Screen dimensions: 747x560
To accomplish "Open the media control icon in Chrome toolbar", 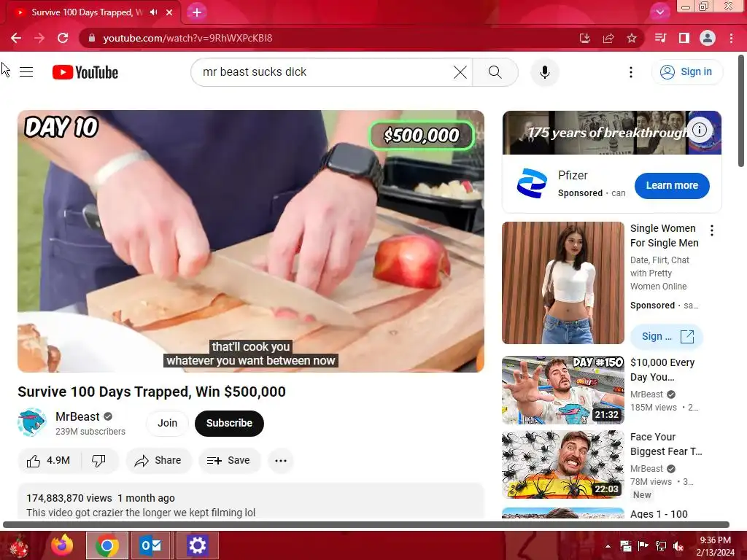I will coord(660,38).
